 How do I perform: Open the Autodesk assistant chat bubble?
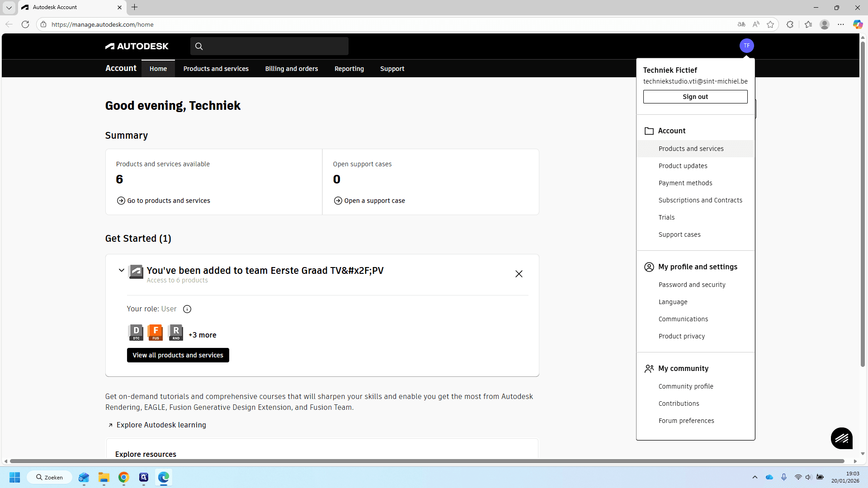coord(842,438)
